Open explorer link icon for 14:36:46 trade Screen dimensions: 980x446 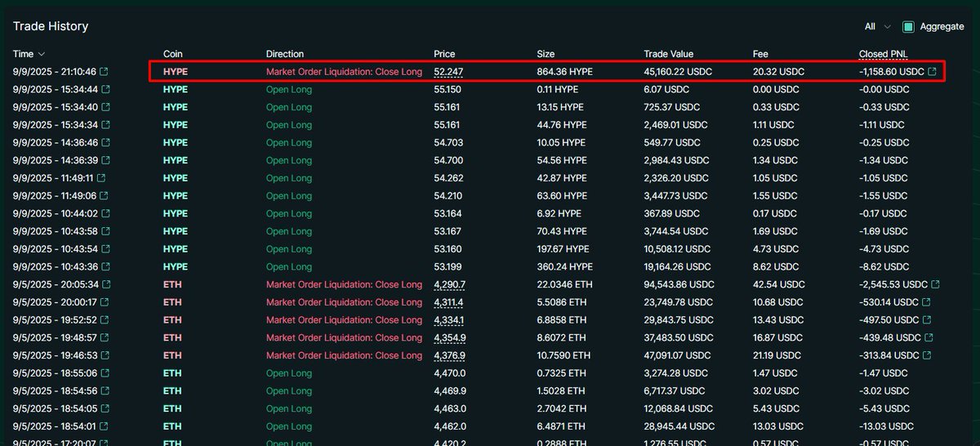coord(105,143)
